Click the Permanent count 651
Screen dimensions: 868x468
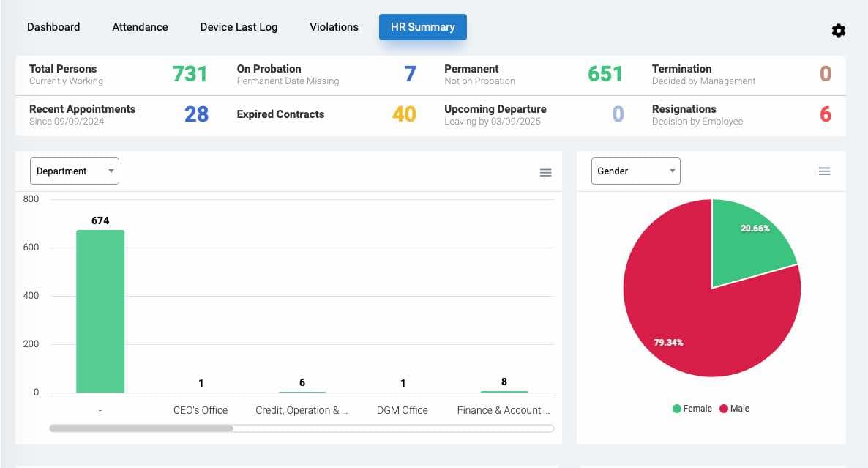tap(605, 74)
